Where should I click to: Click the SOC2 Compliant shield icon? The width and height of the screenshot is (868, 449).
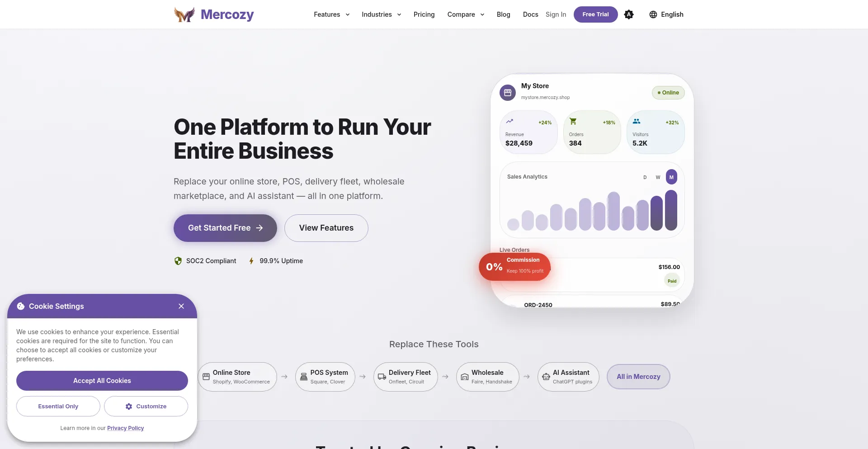[x=178, y=261]
